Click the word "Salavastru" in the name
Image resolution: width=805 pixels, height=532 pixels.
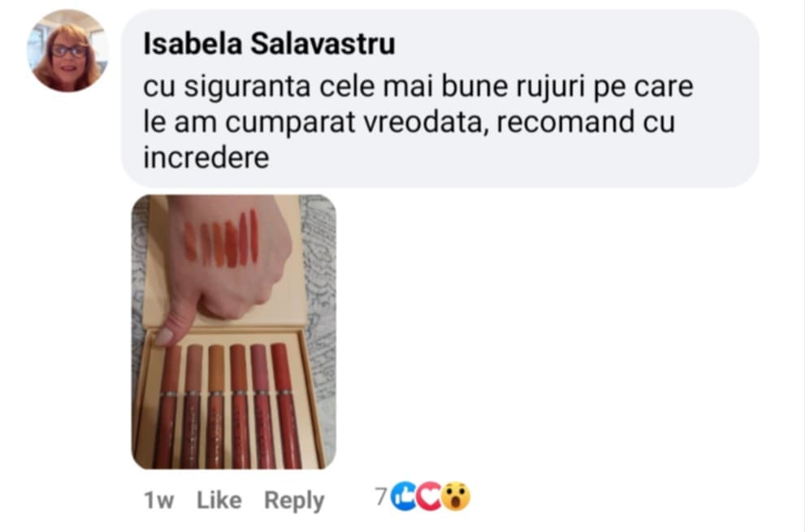322,44
